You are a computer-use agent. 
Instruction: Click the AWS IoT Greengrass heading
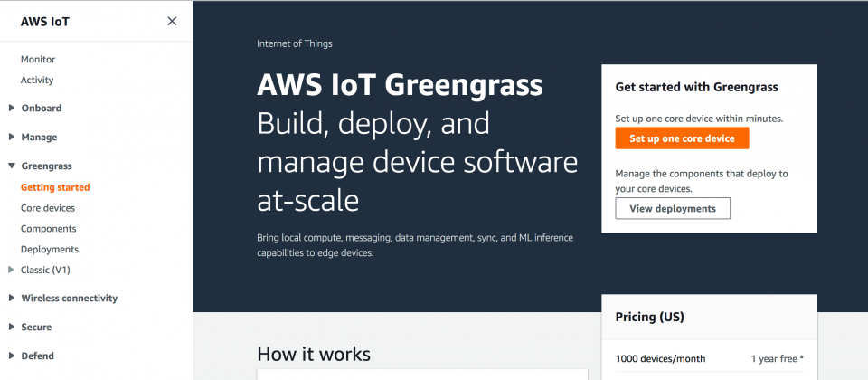click(401, 85)
